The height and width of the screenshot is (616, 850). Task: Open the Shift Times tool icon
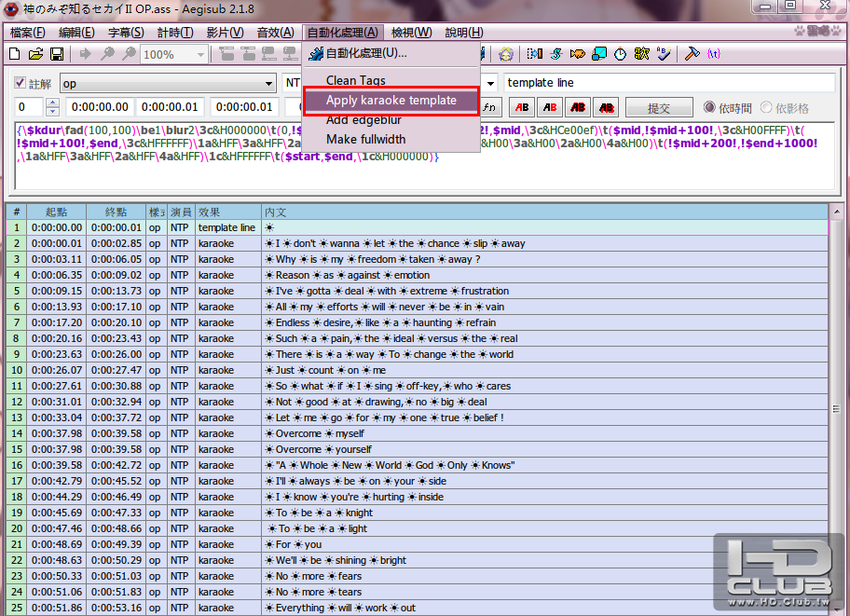(534, 54)
